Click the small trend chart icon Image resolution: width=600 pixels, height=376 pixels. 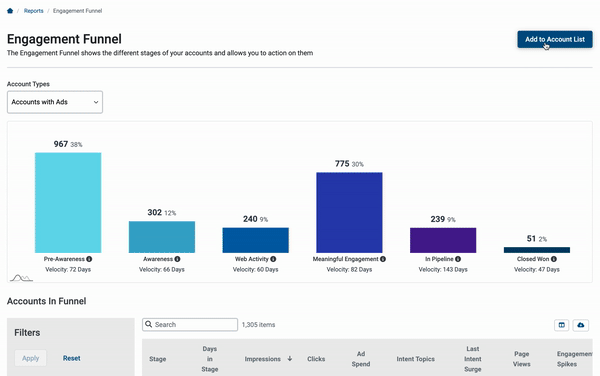[x=21, y=278]
